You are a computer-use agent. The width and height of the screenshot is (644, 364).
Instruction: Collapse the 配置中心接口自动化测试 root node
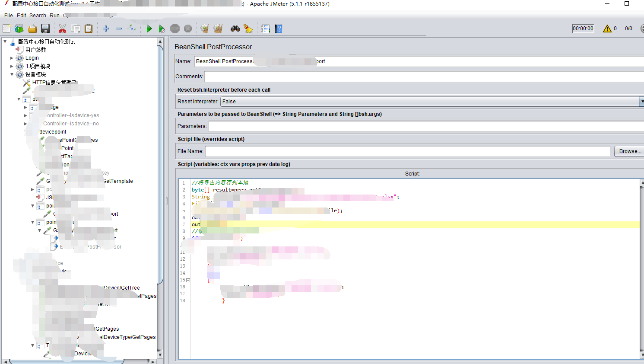click(5, 42)
